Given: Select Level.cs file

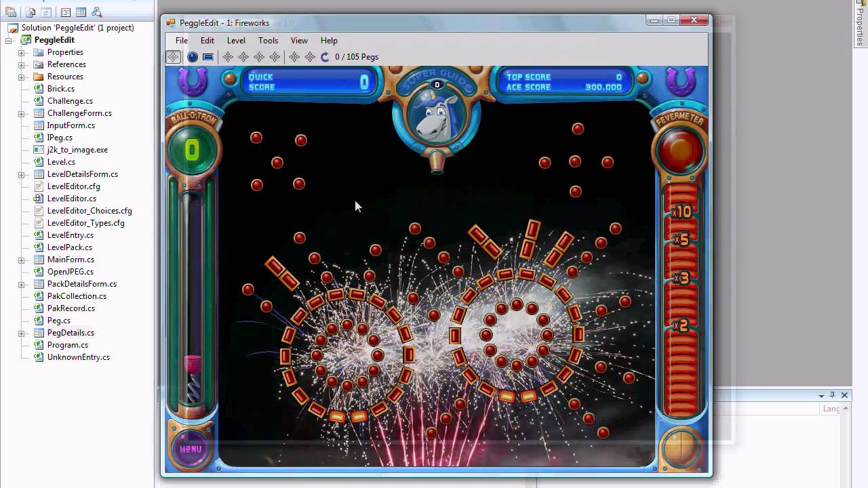Looking at the screenshot, I should 61,162.
